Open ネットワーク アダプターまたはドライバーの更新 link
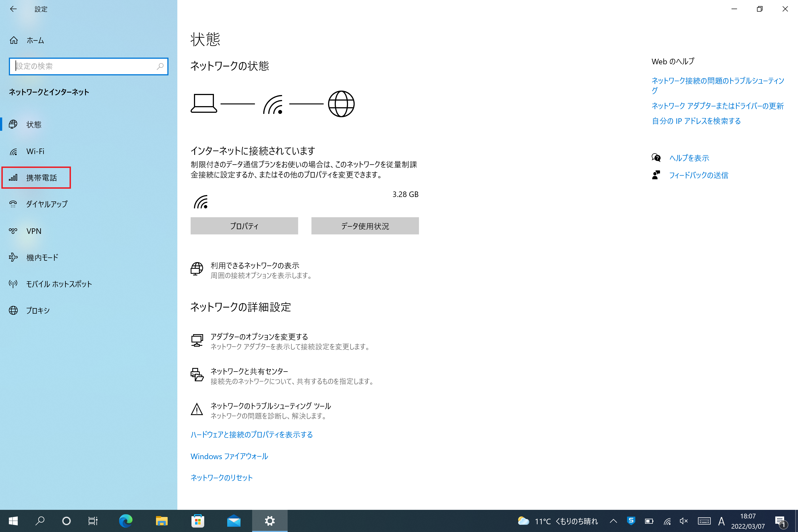The width and height of the screenshot is (798, 532). (718, 106)
